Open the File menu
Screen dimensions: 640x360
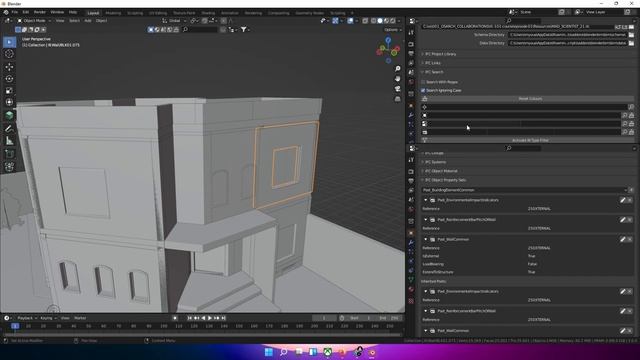[x=15, y=12]
